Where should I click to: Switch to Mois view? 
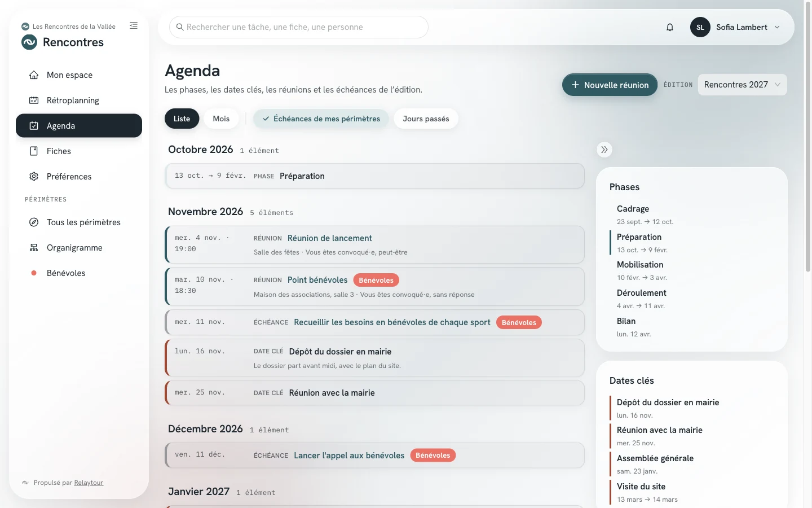221,119
